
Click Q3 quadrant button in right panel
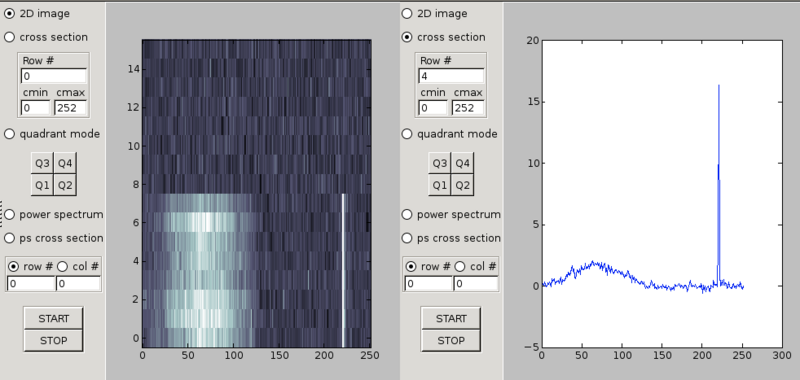point(440,164)
